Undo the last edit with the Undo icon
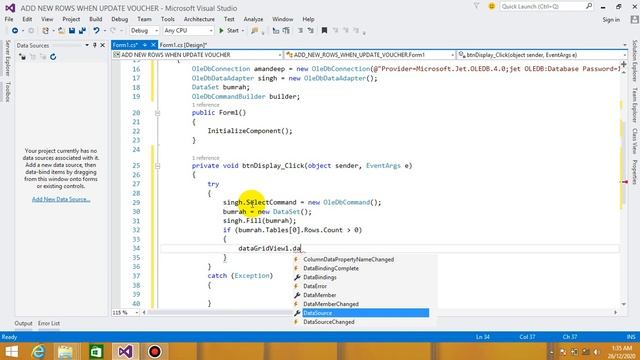640x360 pixels. coord(96,31)
